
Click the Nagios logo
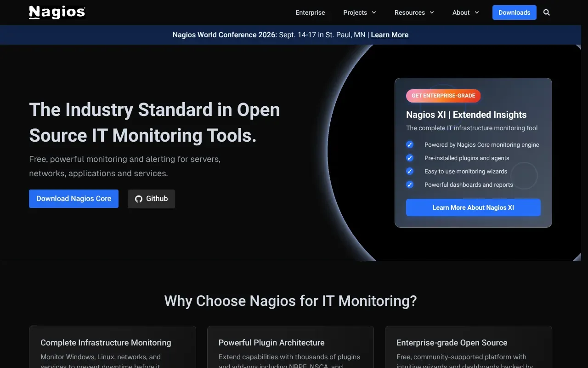[x=57, y=12]
